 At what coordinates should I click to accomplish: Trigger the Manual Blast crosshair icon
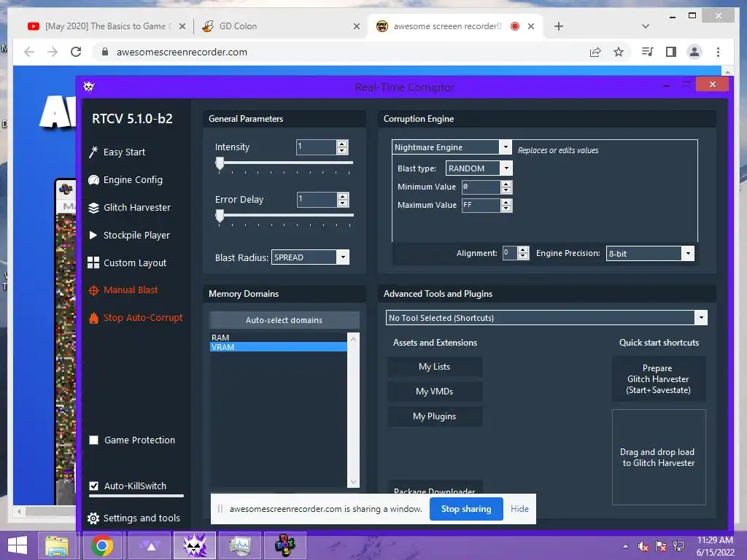93,290
